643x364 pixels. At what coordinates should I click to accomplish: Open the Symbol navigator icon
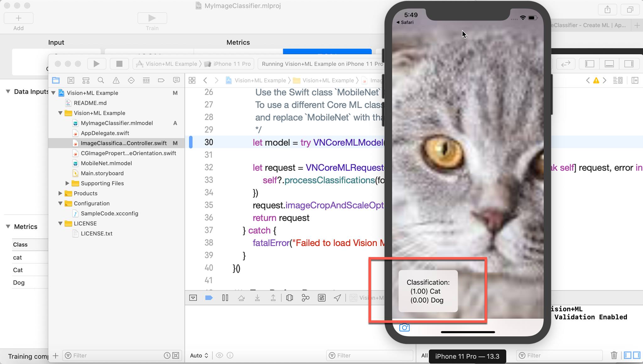point(86,80)
